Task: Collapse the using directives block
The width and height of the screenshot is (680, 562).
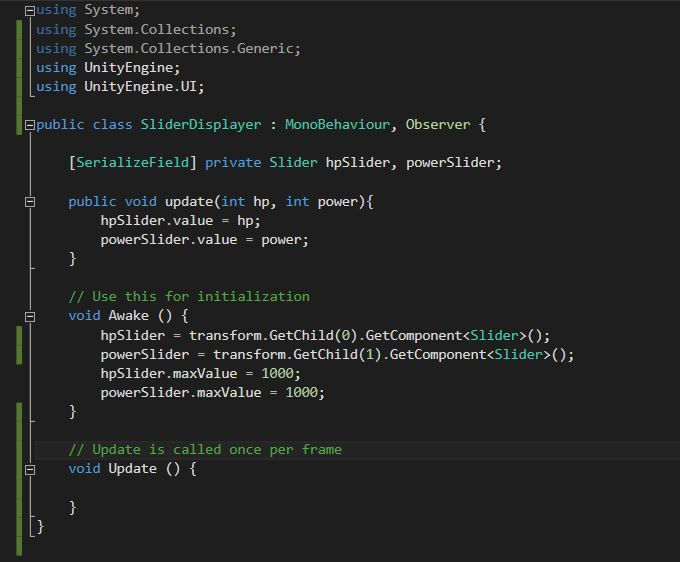Action: coord(29,11)
